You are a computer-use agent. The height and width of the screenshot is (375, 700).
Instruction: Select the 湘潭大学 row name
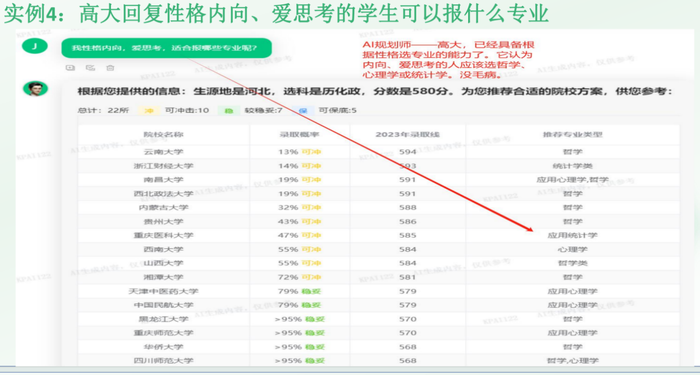(x=163, y=277)
